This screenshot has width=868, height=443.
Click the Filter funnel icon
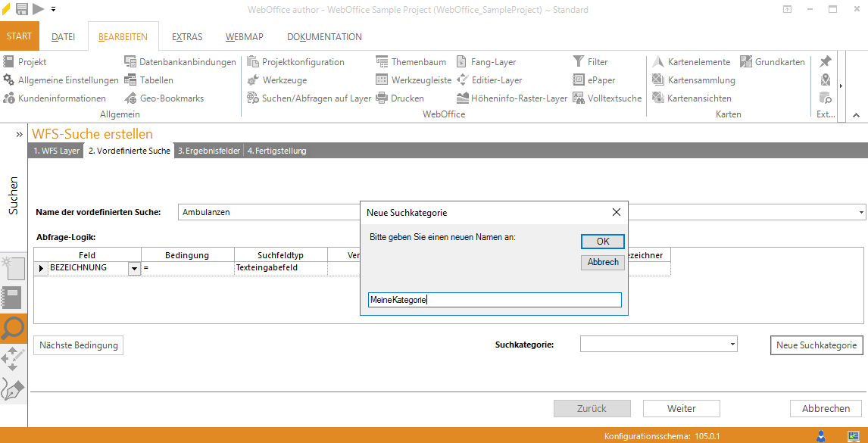pyautogui.click(x=579, y=62)
